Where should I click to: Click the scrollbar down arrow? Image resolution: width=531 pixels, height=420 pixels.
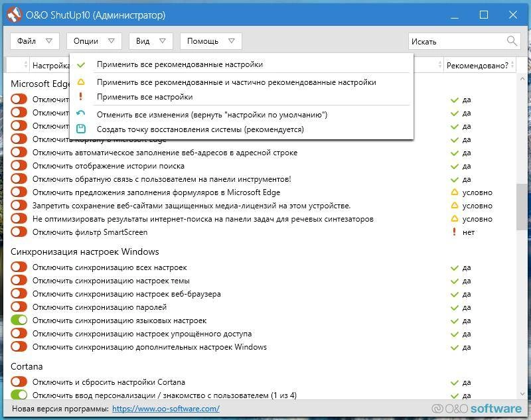point(522,394)
